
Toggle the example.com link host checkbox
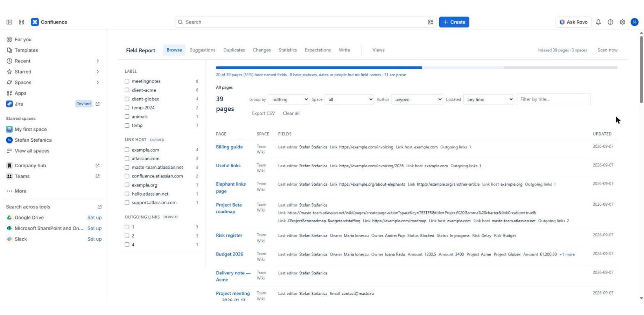pyautogui.click(x=127, y=150)
